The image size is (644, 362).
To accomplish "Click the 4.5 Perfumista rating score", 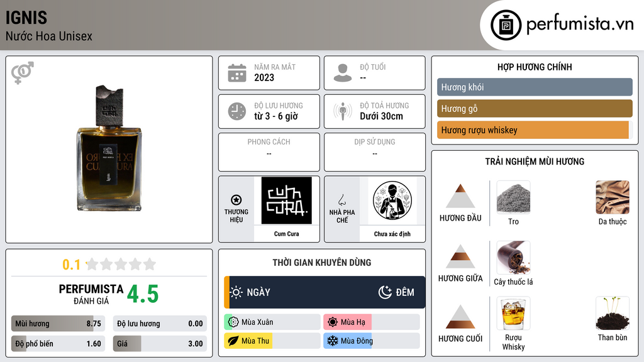I will tap(143, 294).
